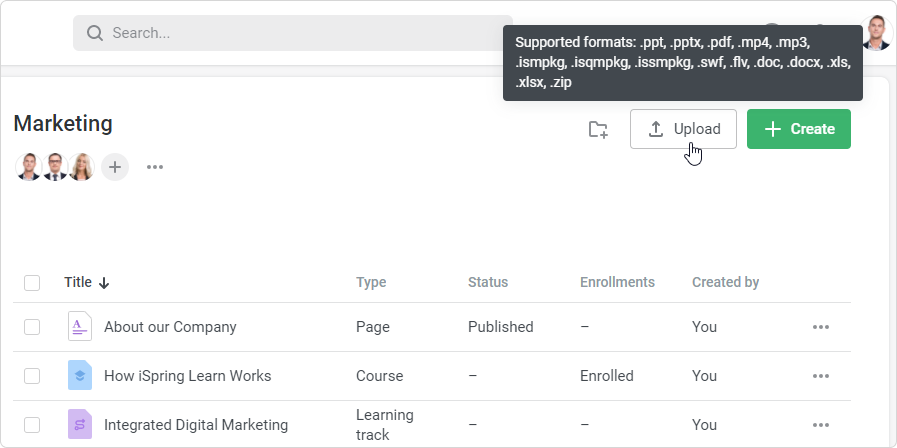
Task: Click the Type column header
Action: 371,283
